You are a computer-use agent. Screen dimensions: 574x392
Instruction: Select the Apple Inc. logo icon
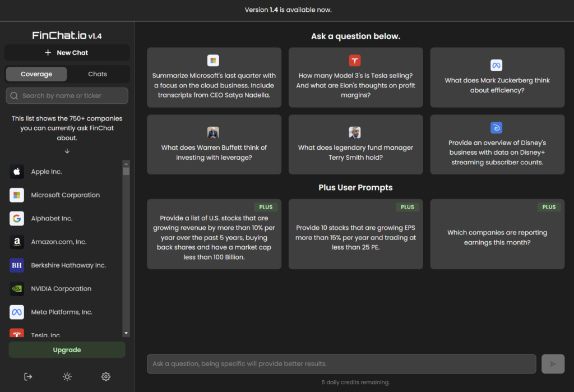coord(17,172)
